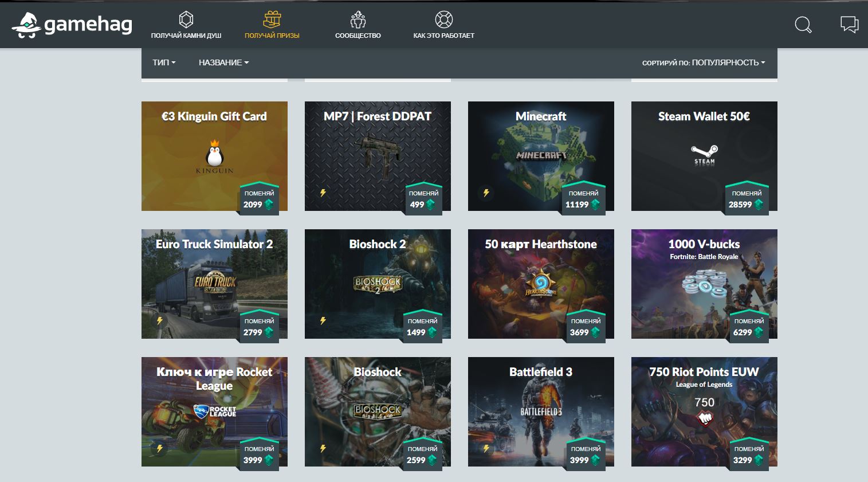The image size is (868, 482).
Task: Click the gift prizes icon
Action: tap(272, 20)
